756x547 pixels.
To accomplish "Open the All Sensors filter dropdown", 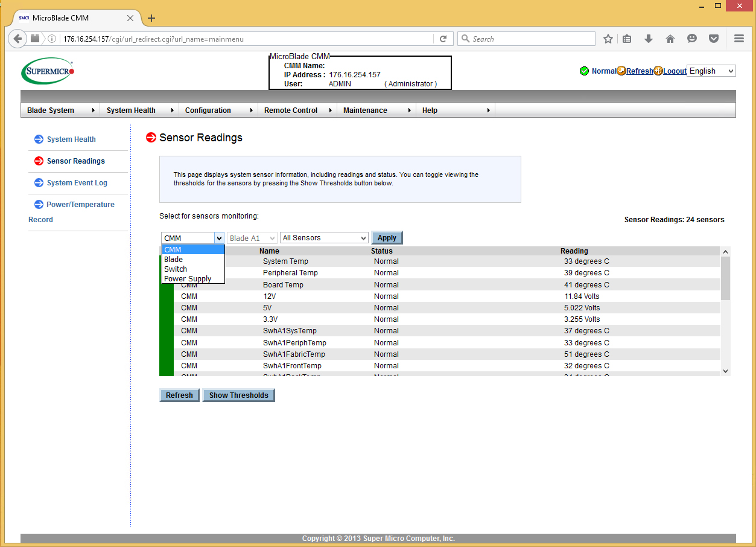I will [324, 238].
